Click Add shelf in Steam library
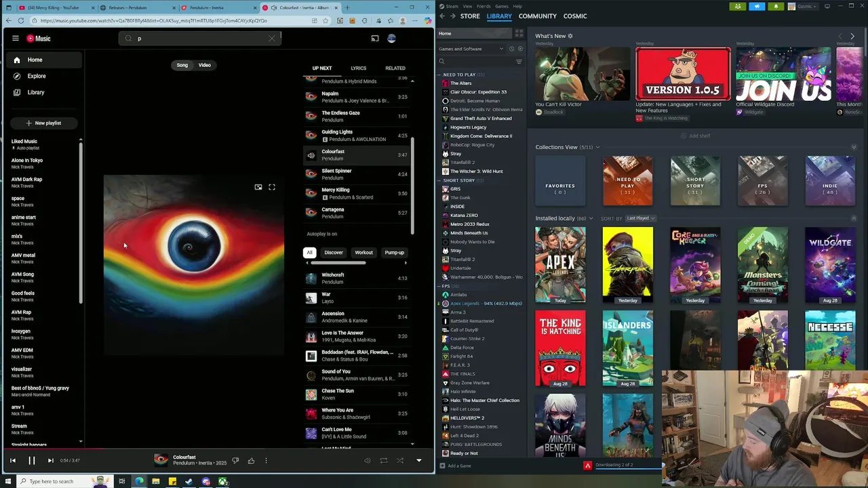Screen dimensions: 868x488 click(696, 136)
